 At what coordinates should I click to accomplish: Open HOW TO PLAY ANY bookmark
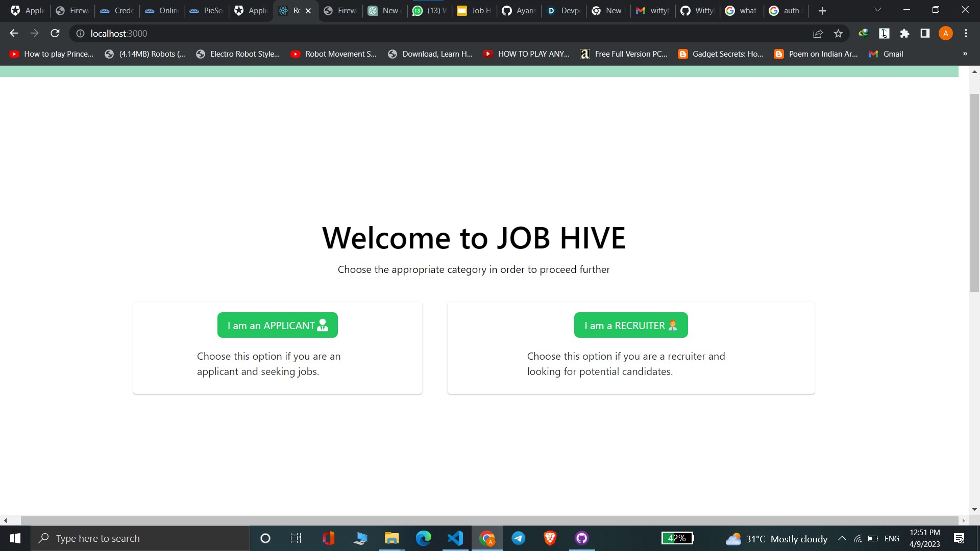click(527, 54)
